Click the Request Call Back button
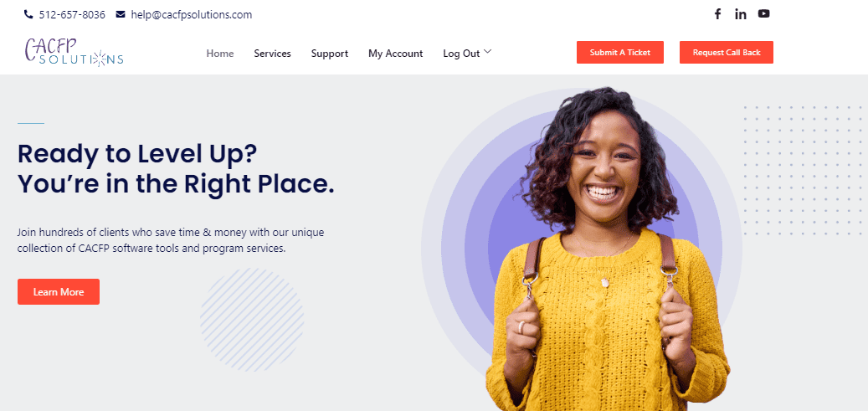 727,53
